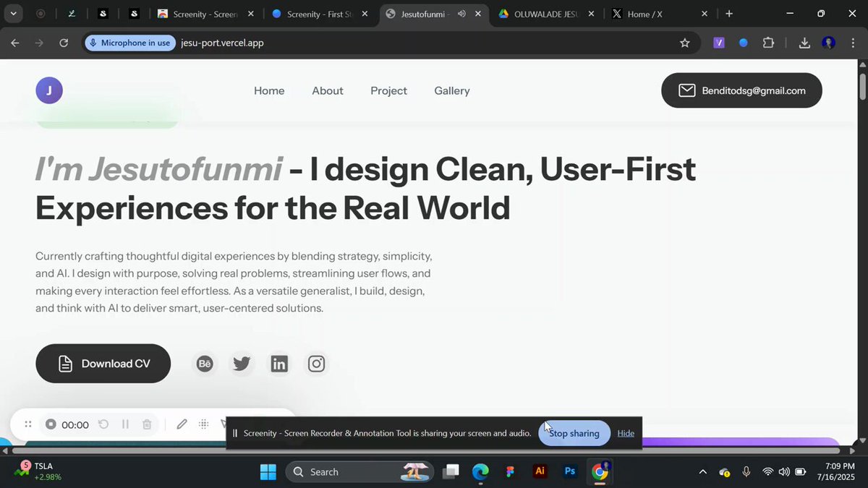Click the Microphone in use chip
Image resolution: width=868 pixels, height=488 pixels.
[129, 43]
